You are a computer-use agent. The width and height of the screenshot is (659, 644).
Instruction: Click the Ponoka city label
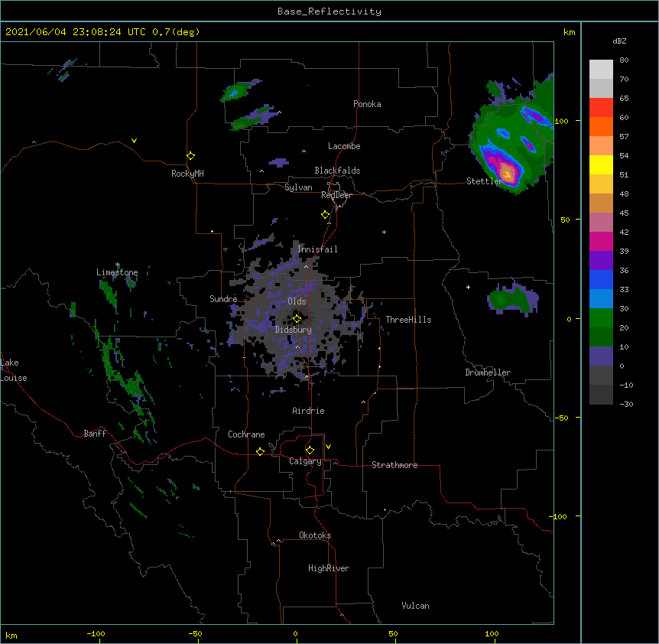[367, 104]
